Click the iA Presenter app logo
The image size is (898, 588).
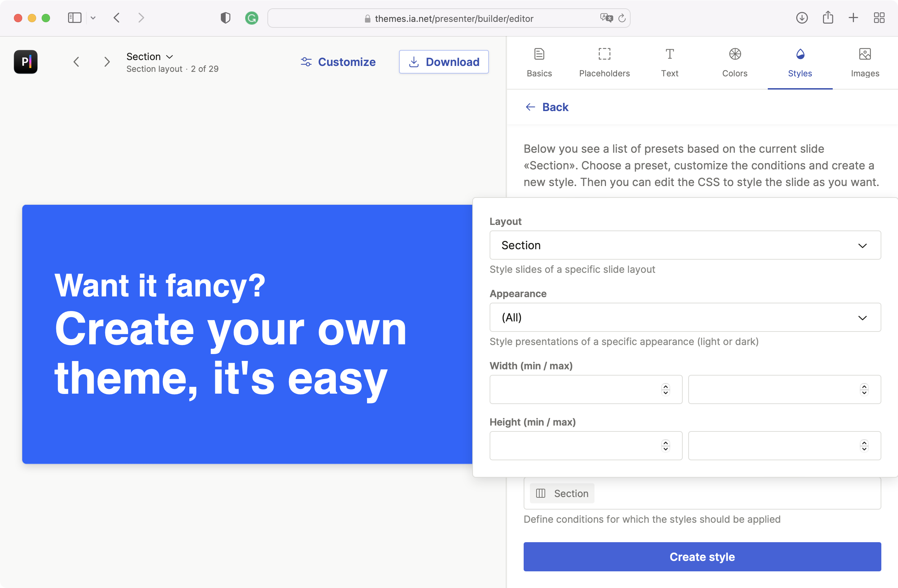(26, 61)
